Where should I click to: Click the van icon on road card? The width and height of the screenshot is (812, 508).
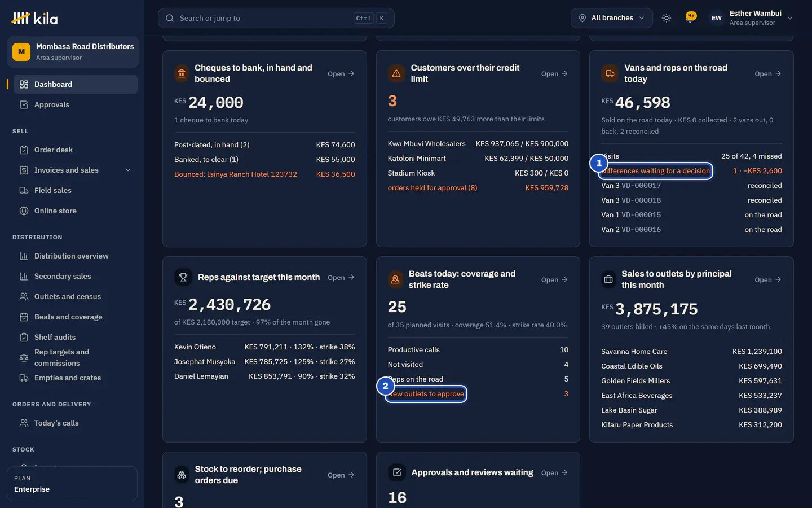click(x=610, y=73)
